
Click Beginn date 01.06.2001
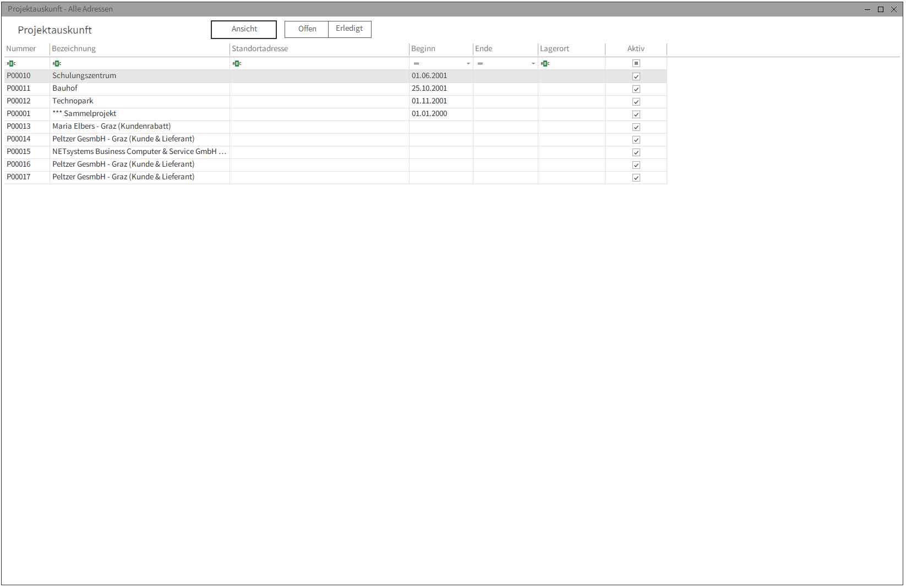coord(429,76)
